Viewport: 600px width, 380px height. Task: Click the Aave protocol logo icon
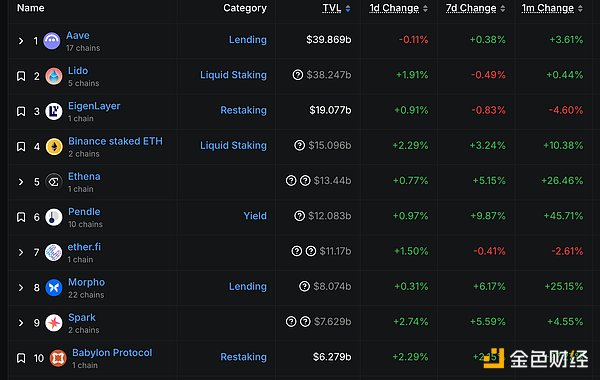52,41
